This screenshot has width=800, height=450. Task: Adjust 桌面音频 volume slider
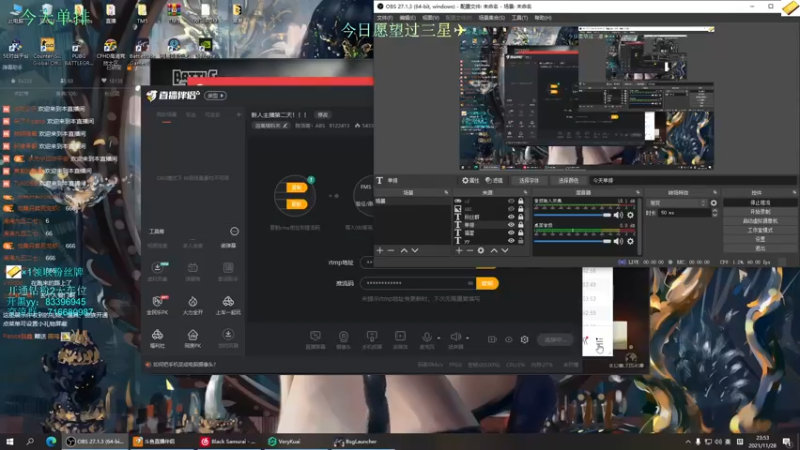point(572,241)
